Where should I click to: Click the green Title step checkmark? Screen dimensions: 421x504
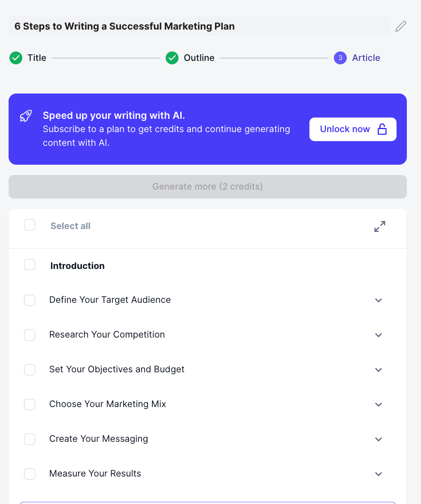coord(16,58)
